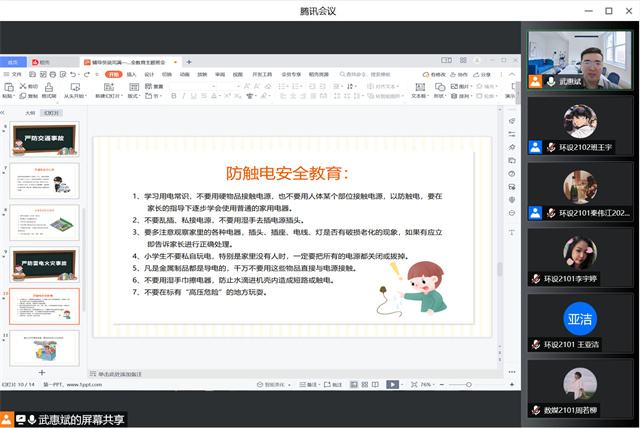
Task: Click the Share (分享) icon at top right
Action: point(482,74)
